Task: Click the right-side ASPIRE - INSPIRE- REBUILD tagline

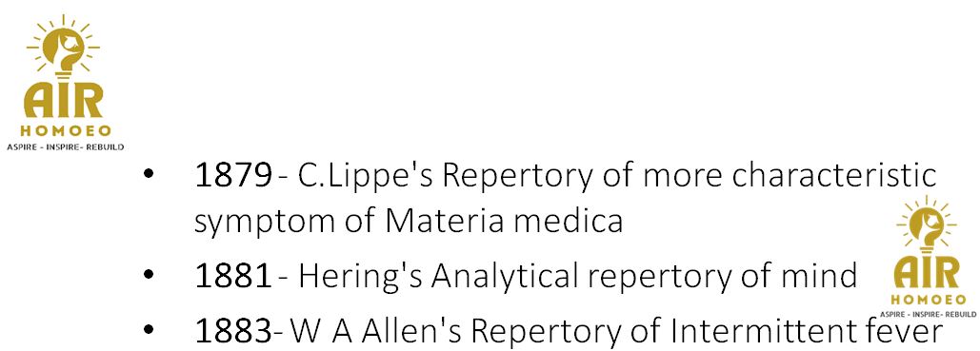Action: pyautogui.click(x=929, y=314)
